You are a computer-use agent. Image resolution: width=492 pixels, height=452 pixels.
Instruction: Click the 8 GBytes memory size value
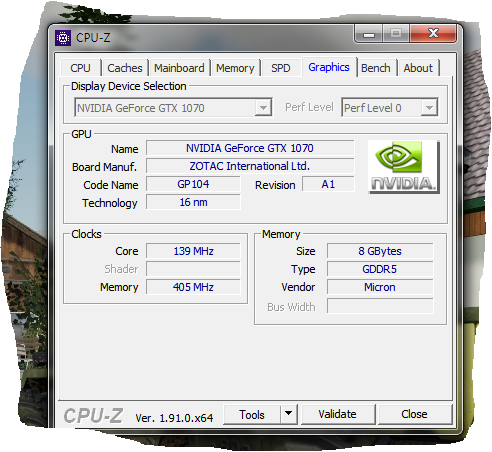tap(380, 251)
